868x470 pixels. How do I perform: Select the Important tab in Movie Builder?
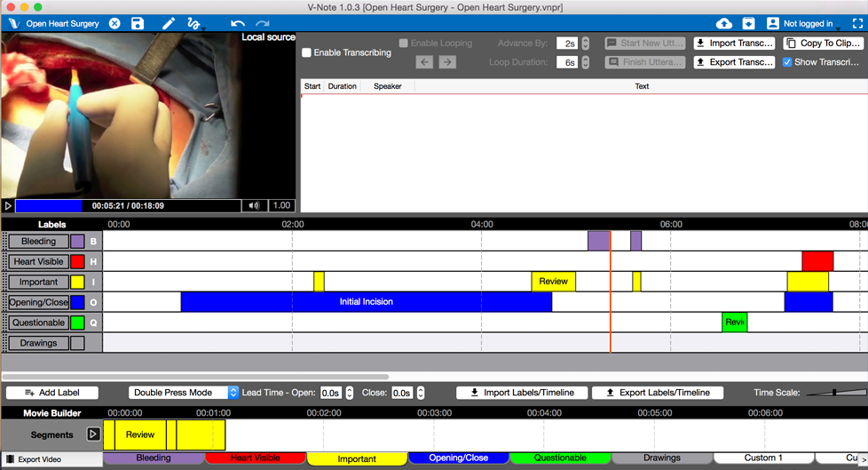point(356,458)
